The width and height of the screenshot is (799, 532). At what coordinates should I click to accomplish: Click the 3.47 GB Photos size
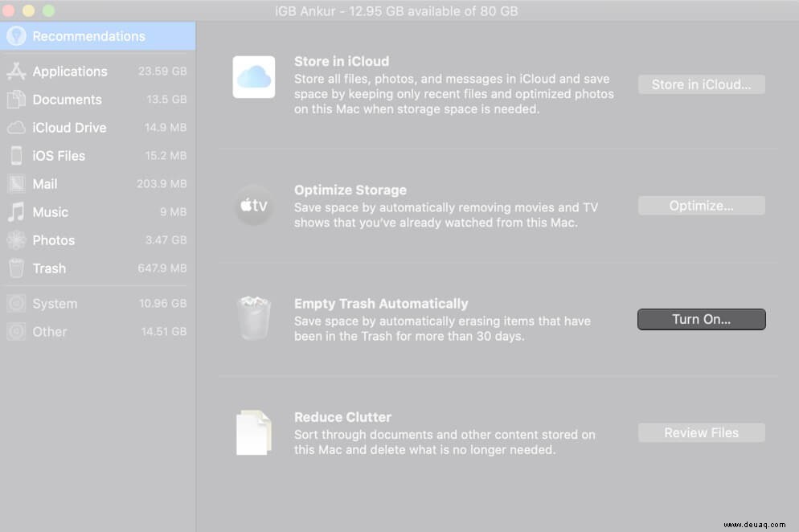(166, 240)
